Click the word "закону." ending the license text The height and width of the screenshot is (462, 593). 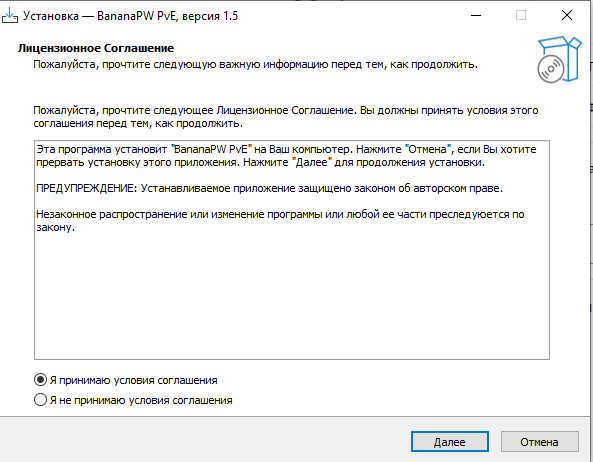point(55,227)
